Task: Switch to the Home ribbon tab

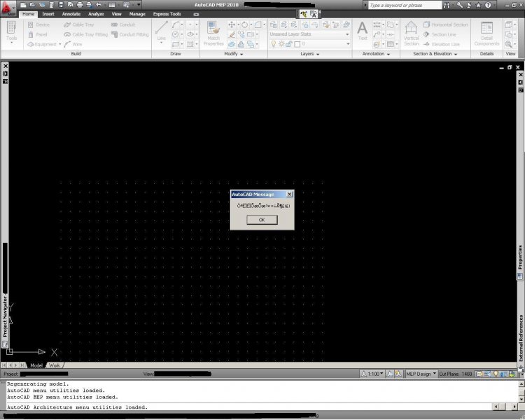Action: 29,14
